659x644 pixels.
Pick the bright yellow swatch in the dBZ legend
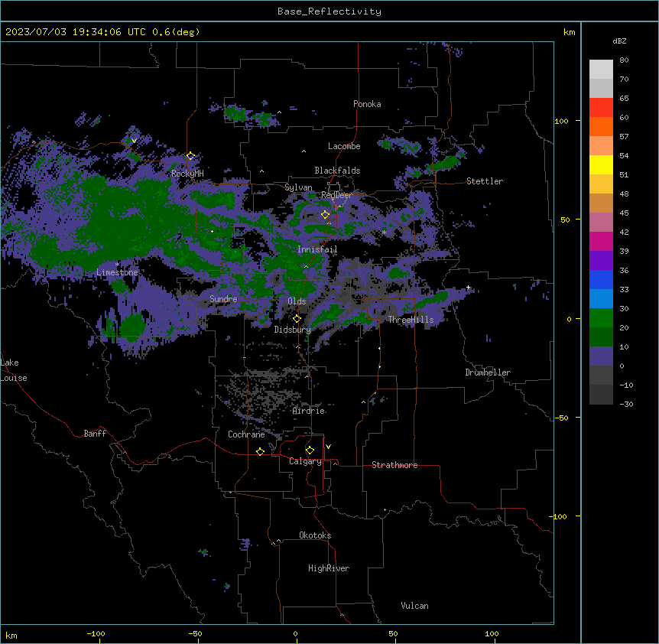601,164
